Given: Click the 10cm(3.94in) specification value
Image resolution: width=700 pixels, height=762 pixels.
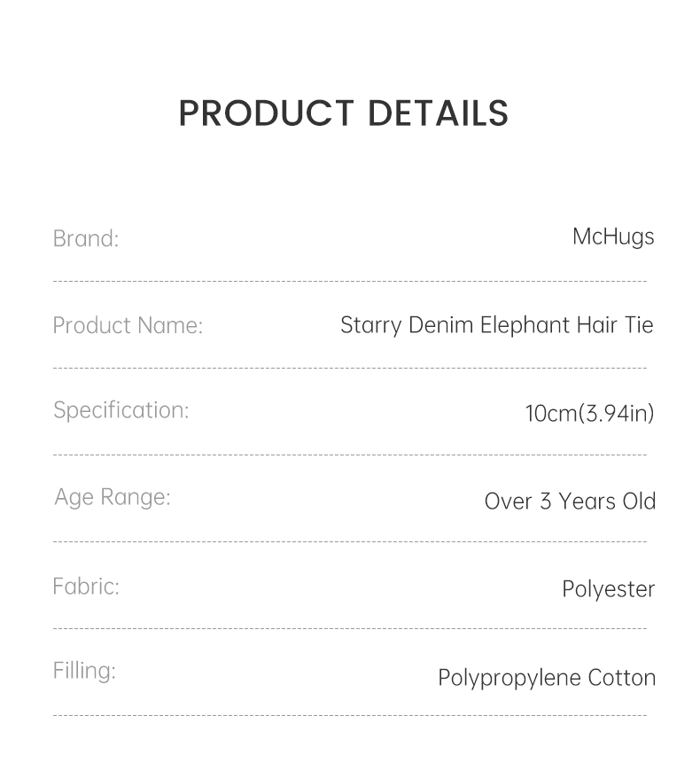Looking at the screenshot, I should click(x=589, y=413).
